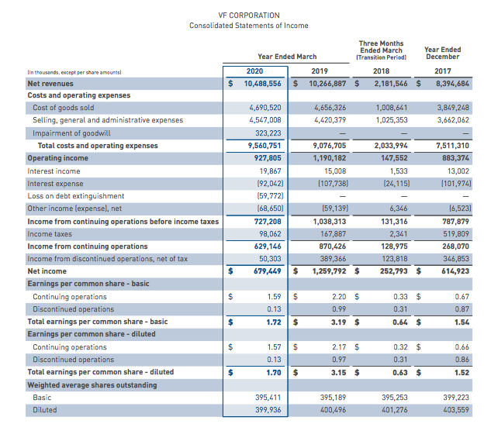Select total costs value 9,076,705
The height and width of the screenshot is (448, 491).
pyautogui.click(x=329, y=146)
